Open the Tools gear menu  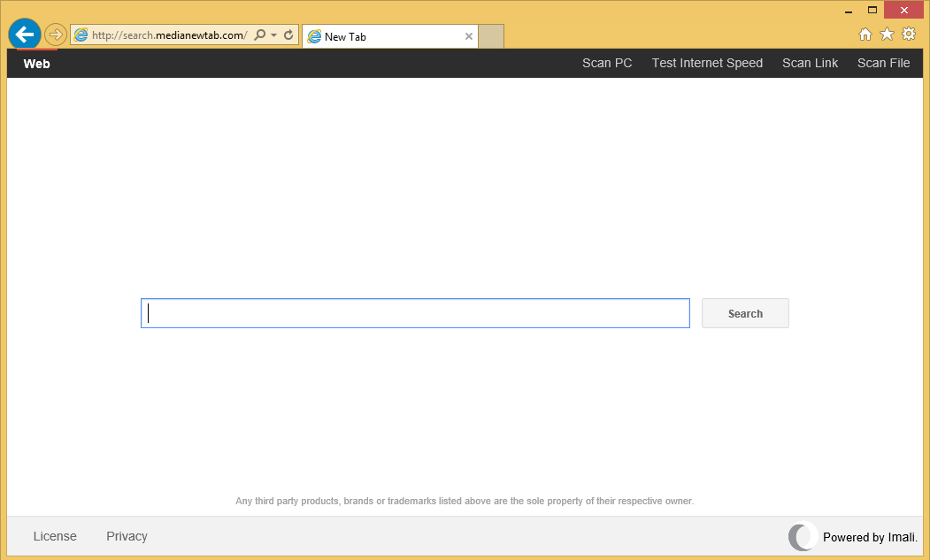[909, 34]
